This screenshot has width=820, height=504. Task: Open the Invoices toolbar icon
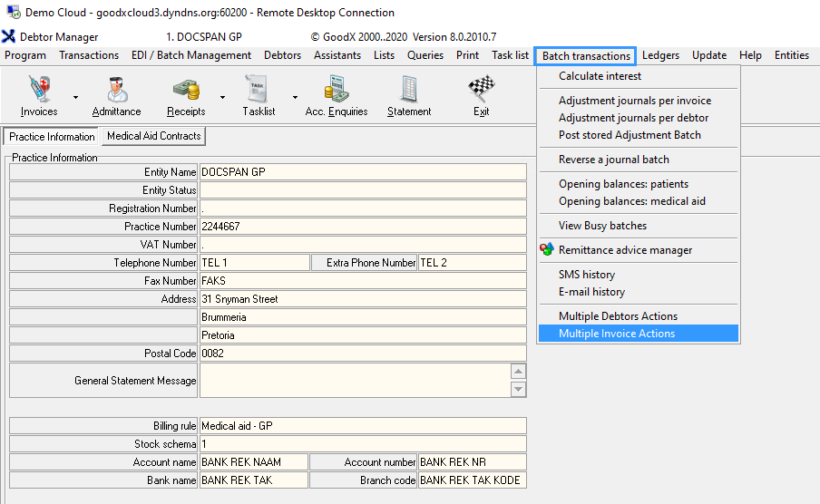coord(38,95)
